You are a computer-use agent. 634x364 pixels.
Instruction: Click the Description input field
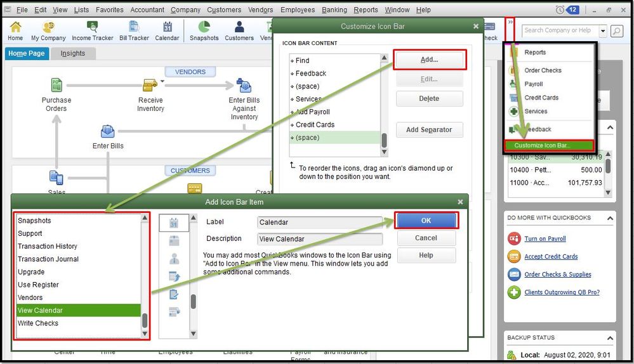pyautogui.click(x=319, y=239)
